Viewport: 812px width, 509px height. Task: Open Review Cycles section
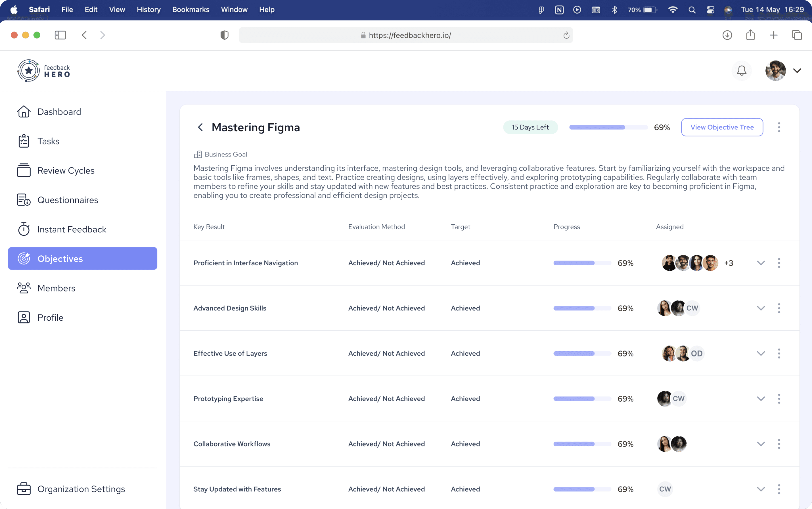click(x=82, y=170)
